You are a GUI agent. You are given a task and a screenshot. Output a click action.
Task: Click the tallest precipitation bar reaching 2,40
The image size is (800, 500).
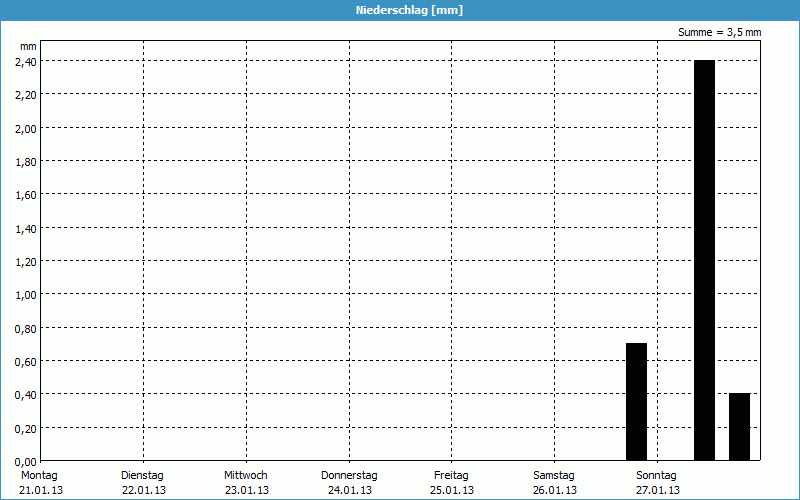[704, 260]
